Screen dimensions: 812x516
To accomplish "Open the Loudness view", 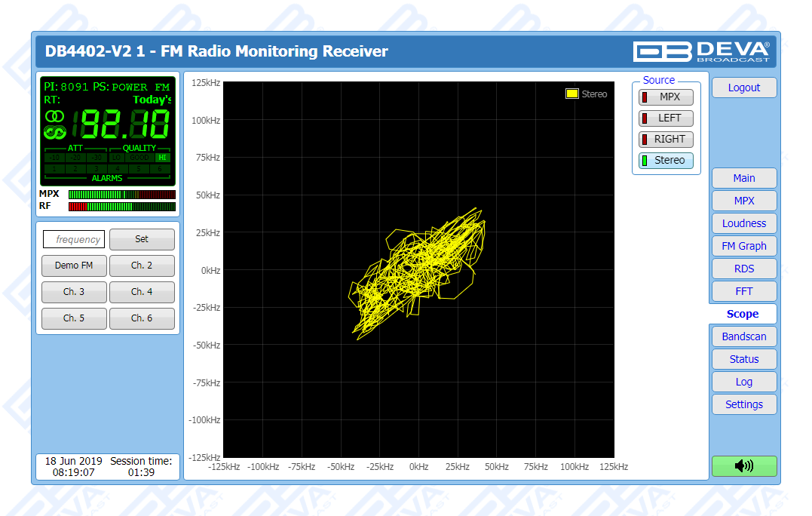I will pyautogui.click(x=743, y=224).
